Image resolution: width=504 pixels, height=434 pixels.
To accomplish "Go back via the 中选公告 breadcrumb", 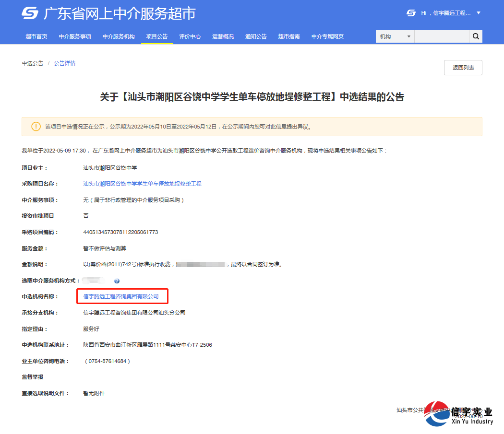I will pos(32,63).
